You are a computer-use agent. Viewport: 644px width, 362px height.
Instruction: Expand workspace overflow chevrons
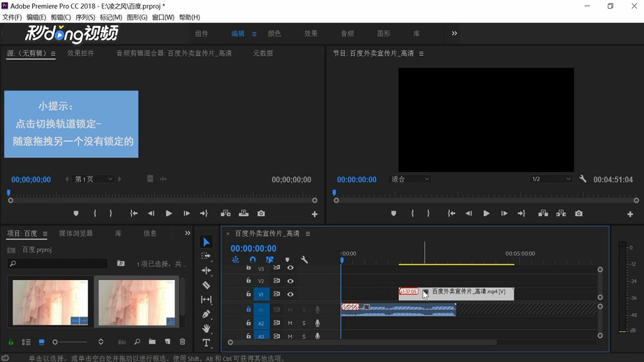[x=454, y=33]
